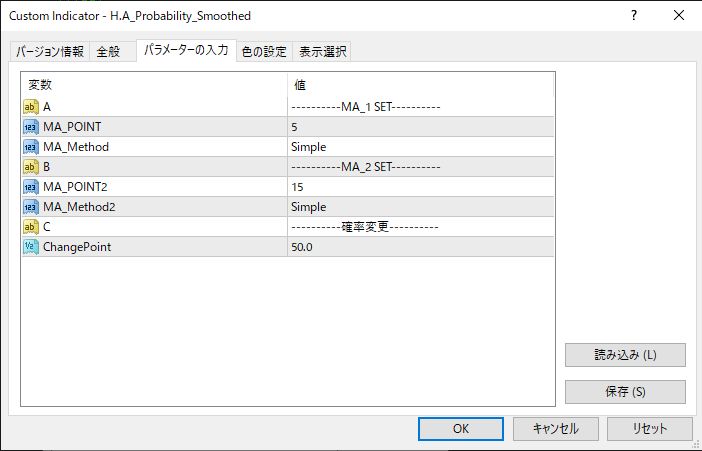The width and height of the screenshot is (702, 451).
Task: Click the 読み込み (L) button
Action: coord(625,355)
